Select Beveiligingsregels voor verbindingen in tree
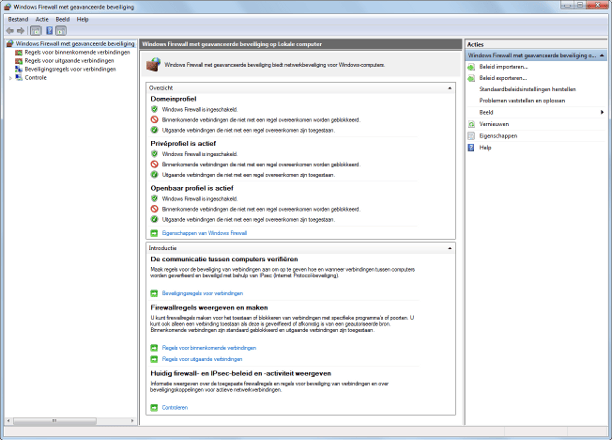The image size is (612, 440). [x=70, y=69]
